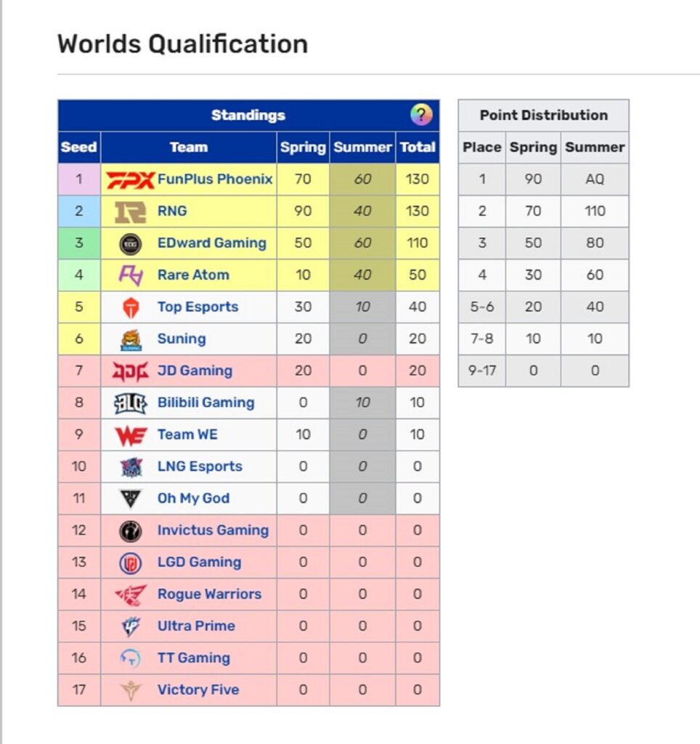Click the RNG team logo
The width and height of the screenshot is (700, 744).
[131, 211]
